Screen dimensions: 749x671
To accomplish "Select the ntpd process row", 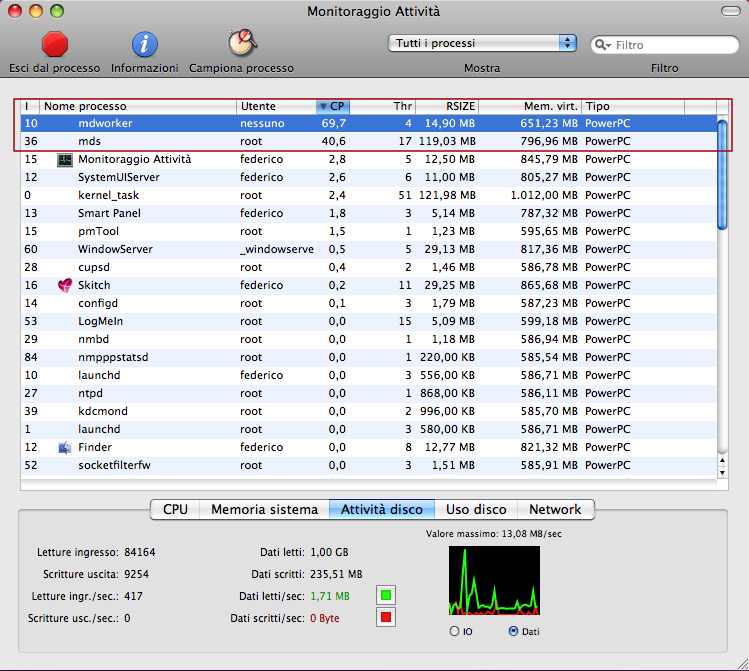I will point(369,394).
